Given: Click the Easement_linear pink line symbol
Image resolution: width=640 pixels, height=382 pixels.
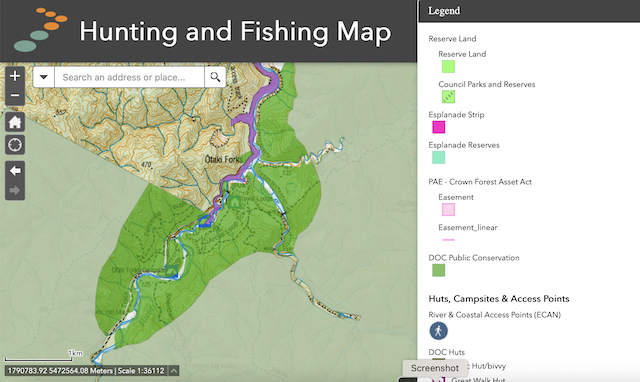Looking at the screenshot, I should click(448, 240).
